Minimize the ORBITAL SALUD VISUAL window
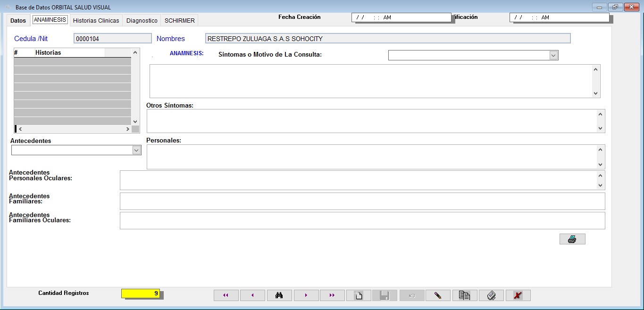 (x=599, y=7)
